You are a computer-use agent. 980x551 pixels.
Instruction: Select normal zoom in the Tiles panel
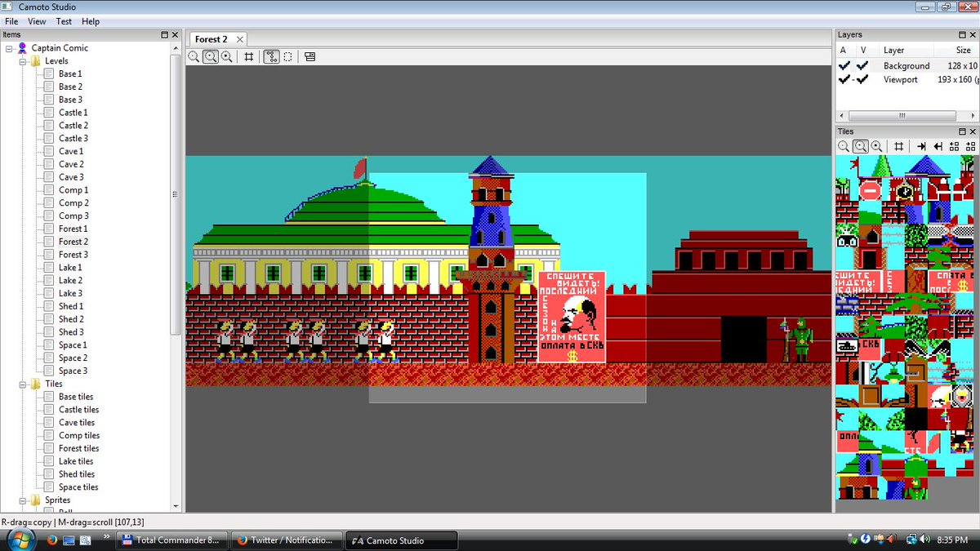pos(861,146)
